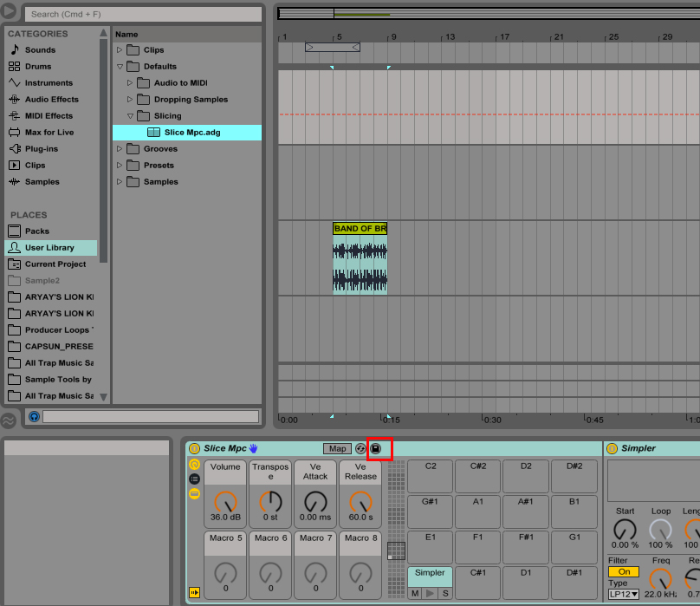The width and height of the screenshot is (700, 606).
Task: Open filter Type LP12 dropdown
Action: coord(623,595)
